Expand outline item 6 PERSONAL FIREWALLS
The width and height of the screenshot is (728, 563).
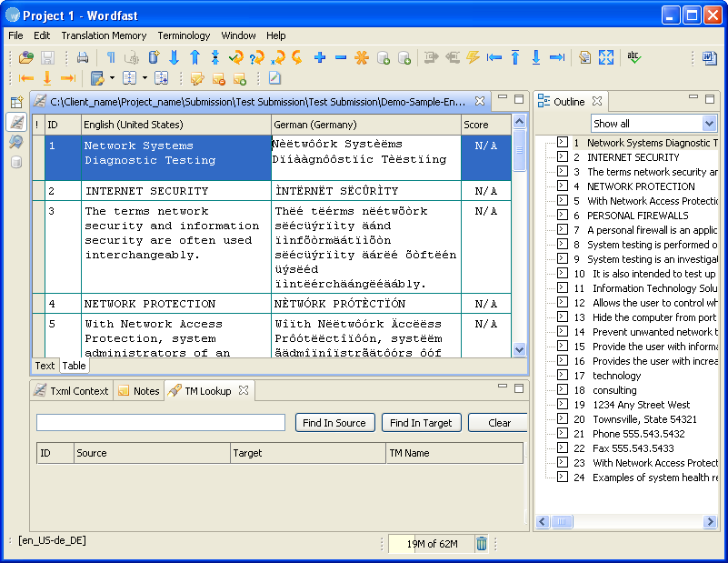(563, 215)
